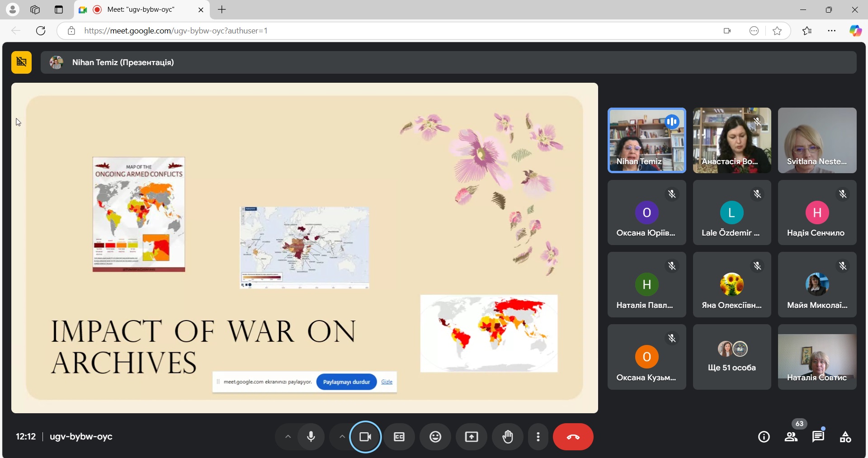This screenshot has height=458, width=868.
Task: Select the Meet "ugv-bybw-oyc" browser tab
Action: 141,9
